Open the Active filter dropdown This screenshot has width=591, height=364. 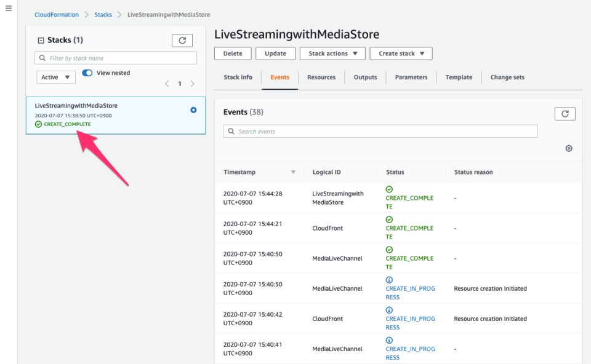point(55,76)
